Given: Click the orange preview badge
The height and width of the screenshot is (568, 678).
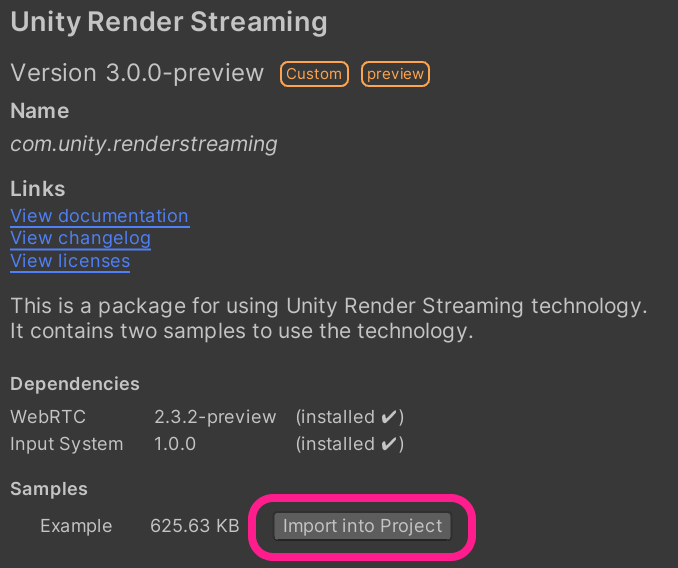Looking at the screenshot, I should pos(395,74).
